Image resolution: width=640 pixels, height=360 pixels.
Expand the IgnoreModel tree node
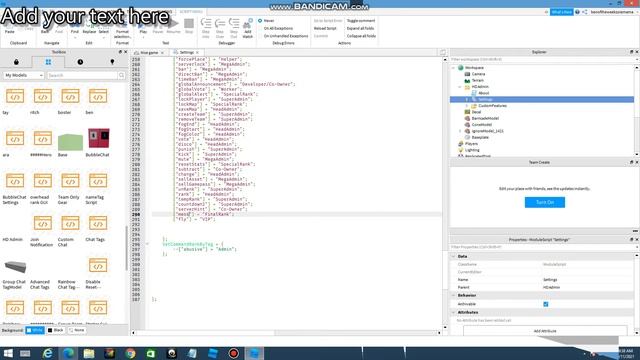pos(460,131)
